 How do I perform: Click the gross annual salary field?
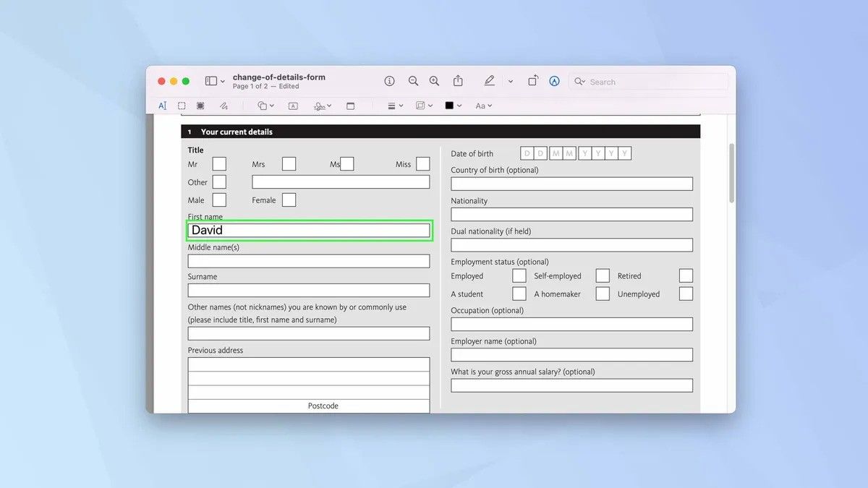point(571,385)
